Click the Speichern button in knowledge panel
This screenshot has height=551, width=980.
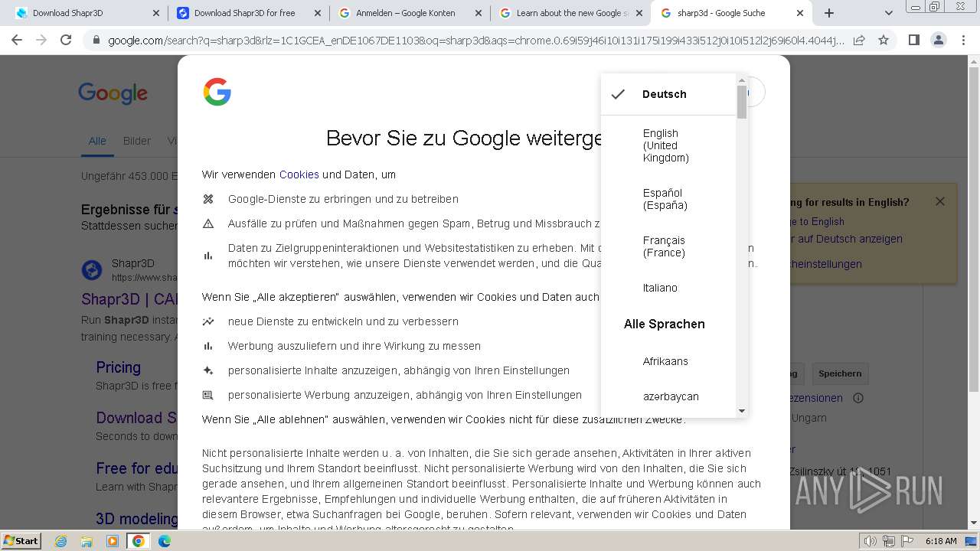tap(840, 373)
